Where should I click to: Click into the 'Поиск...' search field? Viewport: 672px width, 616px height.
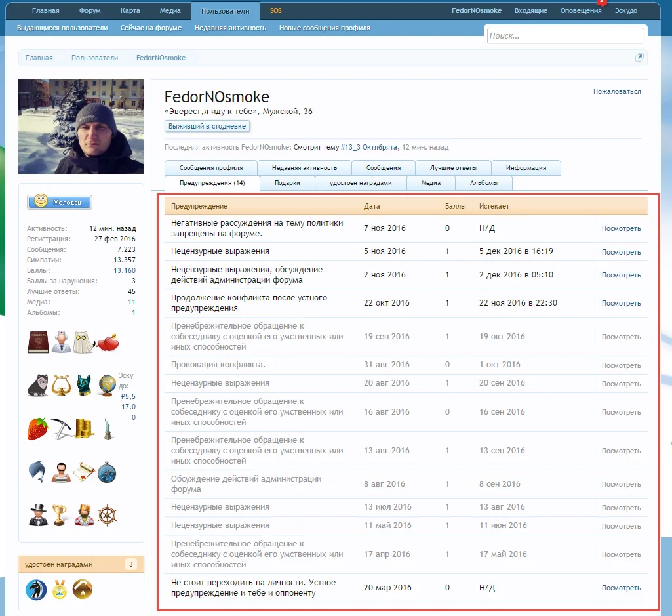tap(565, 35)
